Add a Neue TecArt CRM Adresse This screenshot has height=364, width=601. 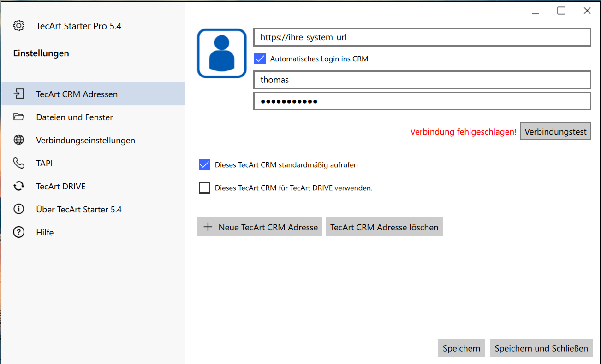(260, 227)
